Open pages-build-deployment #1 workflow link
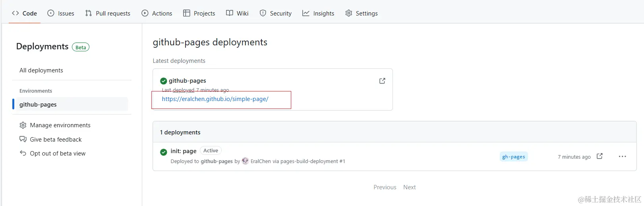Screen dimensions: 644x206 [x=313, y=161]
